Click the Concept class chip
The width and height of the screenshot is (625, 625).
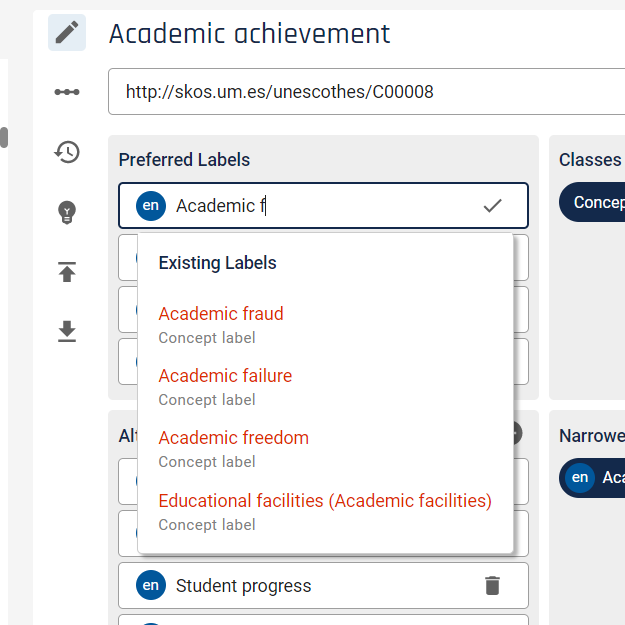592,202
